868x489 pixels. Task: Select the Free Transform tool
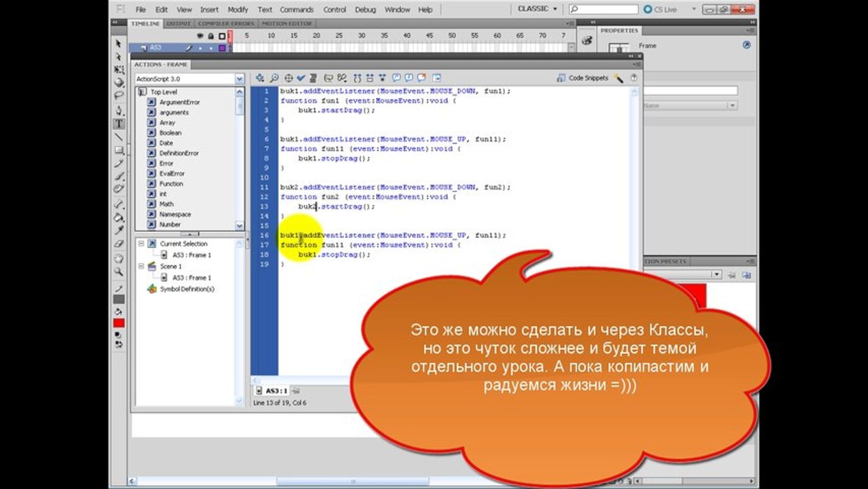[119, 70]
